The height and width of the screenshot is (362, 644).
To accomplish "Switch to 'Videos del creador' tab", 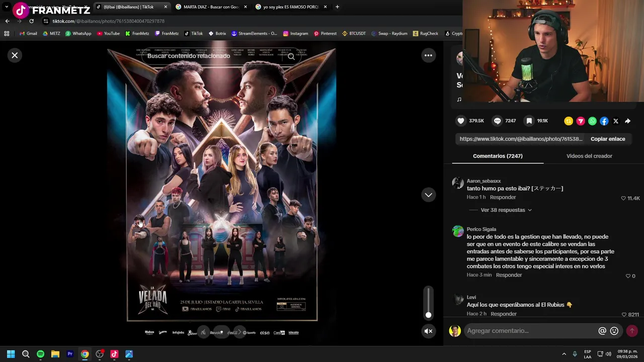I will [x=589, y=156].
